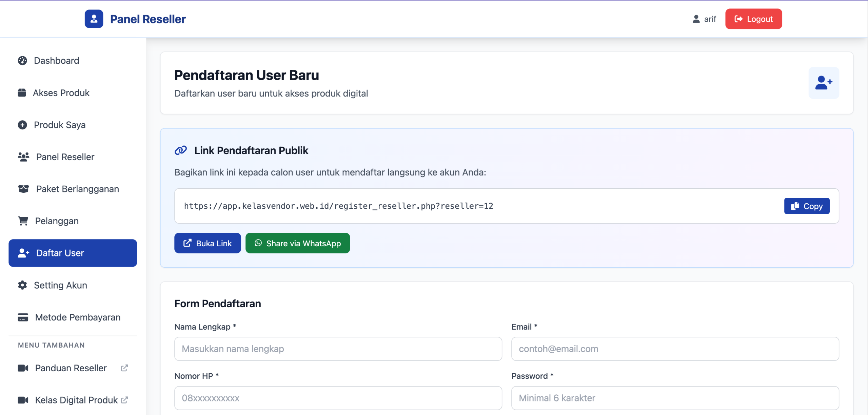
Task: Copy the public registration link
Action: (x=807, y=206)
